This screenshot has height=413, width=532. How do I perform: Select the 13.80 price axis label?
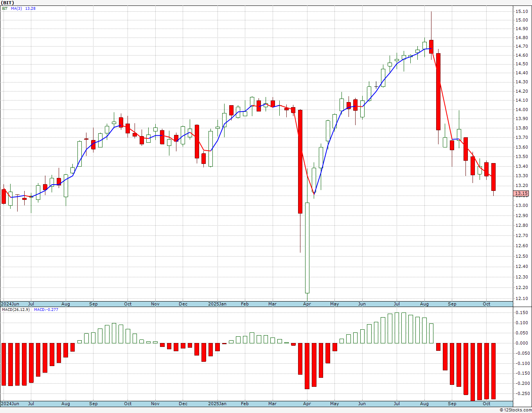(x=521, y=128)
